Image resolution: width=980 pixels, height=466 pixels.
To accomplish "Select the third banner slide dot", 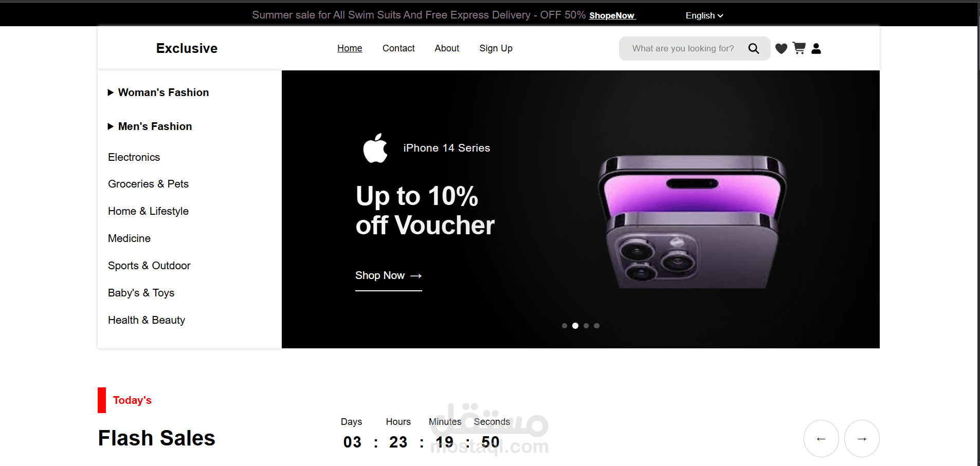I will click(586, 326).
